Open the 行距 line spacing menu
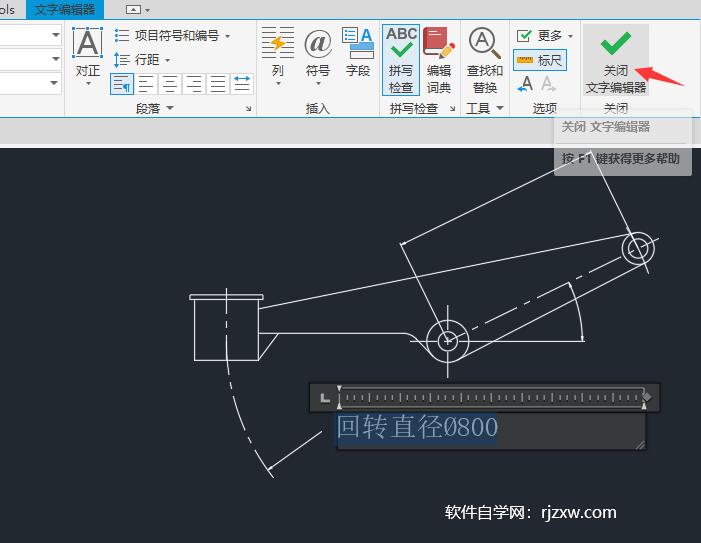Screen dimensions: 701x543 coord(142,59)
